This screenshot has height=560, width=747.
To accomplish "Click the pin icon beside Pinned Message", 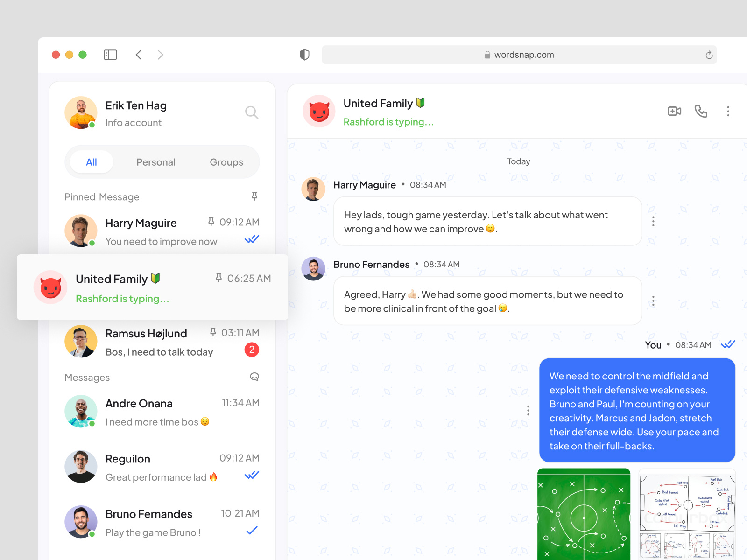I will pos(254,196).
